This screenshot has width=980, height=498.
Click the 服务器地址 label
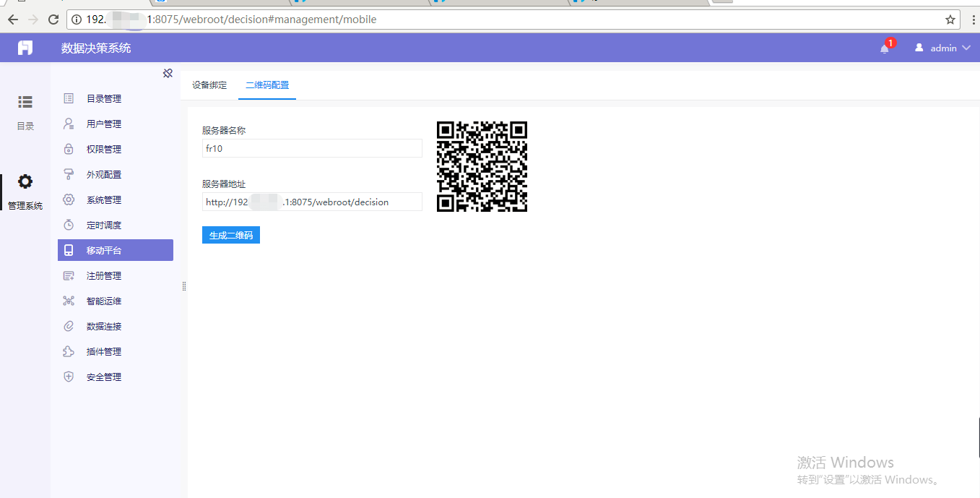pyautogui.click(x=224, y=184)
